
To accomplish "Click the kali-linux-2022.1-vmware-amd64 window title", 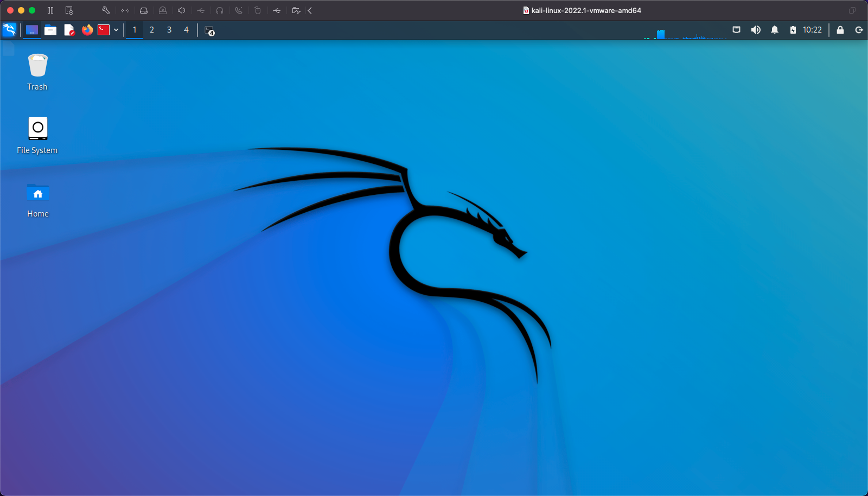I will point(586,10).
